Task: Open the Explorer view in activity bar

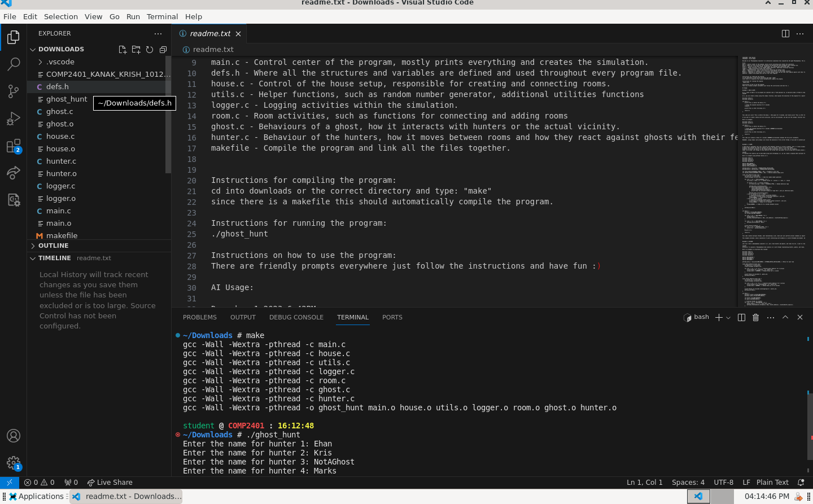Action: [14, 37]
